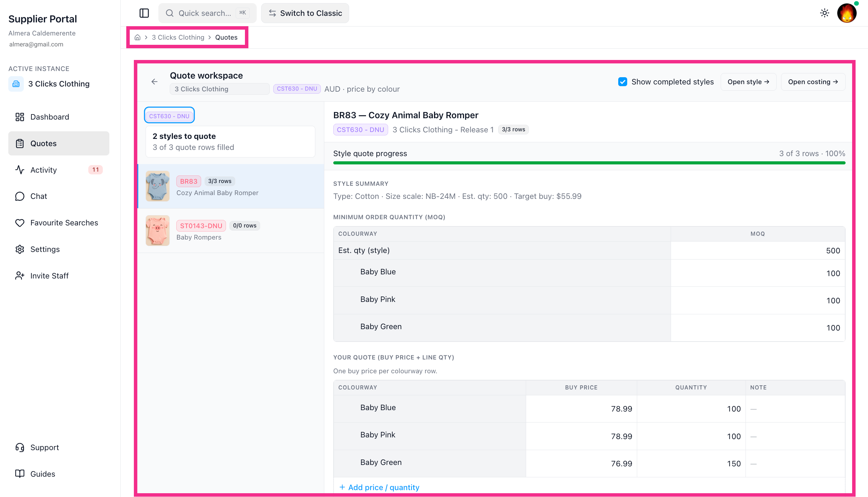Open Settings in the sidebar
The width and height of the screenshot is (868, 497).
59,249
